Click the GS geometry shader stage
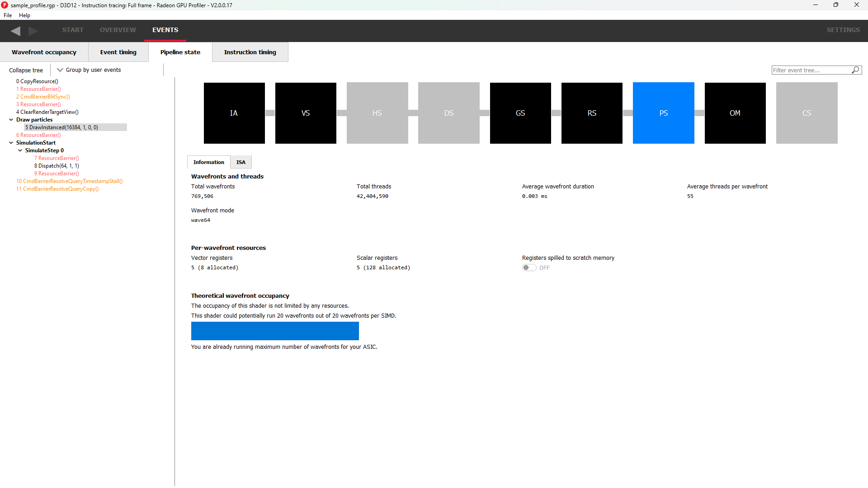 520,113
